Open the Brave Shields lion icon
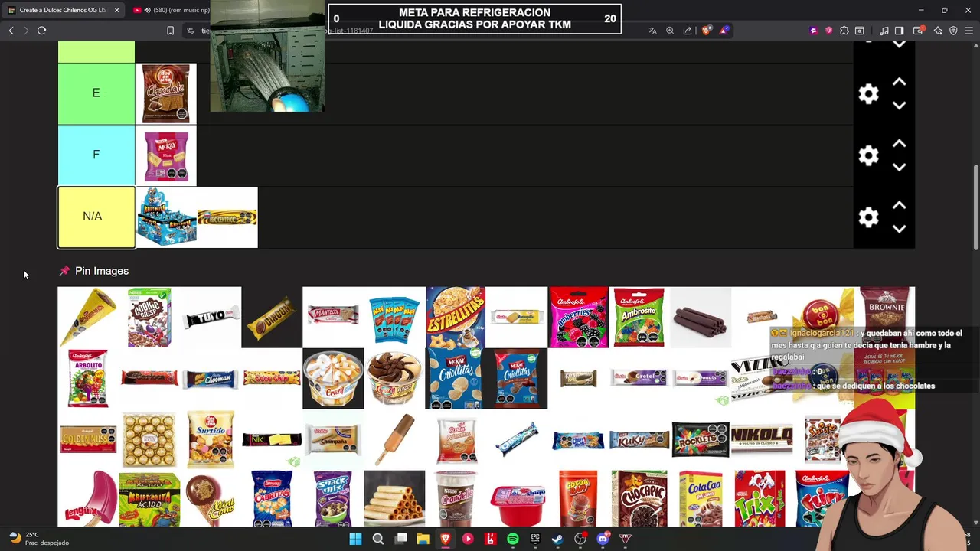 click(707, 31)
